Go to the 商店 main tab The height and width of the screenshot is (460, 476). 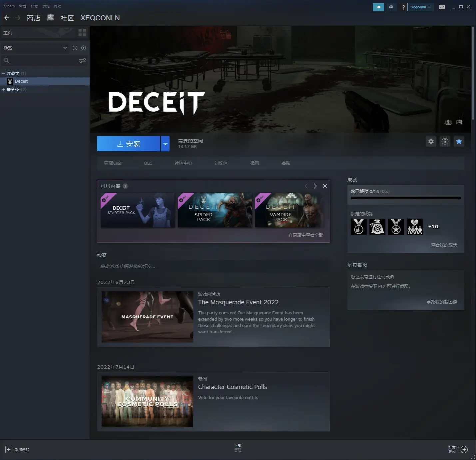coord(34,18)
